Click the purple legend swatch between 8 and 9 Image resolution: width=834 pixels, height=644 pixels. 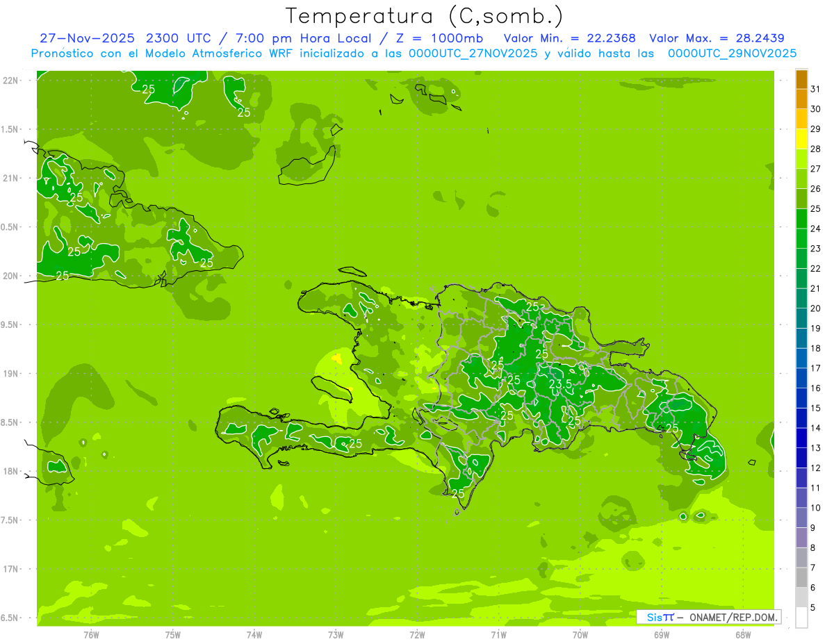coord(801,538)
